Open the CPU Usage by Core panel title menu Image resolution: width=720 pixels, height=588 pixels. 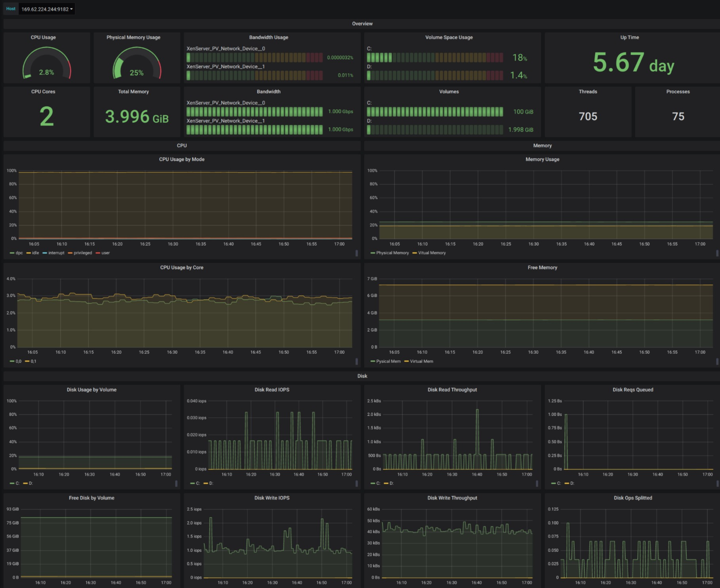tap(182, 267)
